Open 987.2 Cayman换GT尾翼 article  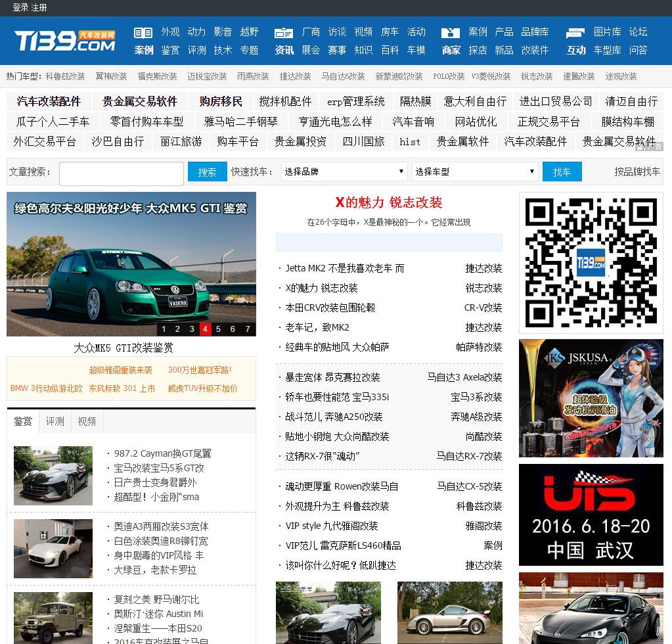tap(162, 453)
